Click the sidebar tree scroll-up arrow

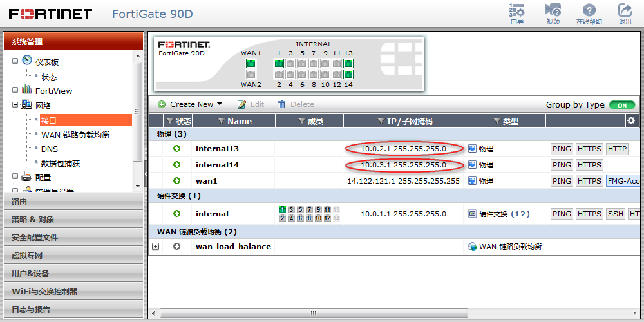click(x=138, y=56)
